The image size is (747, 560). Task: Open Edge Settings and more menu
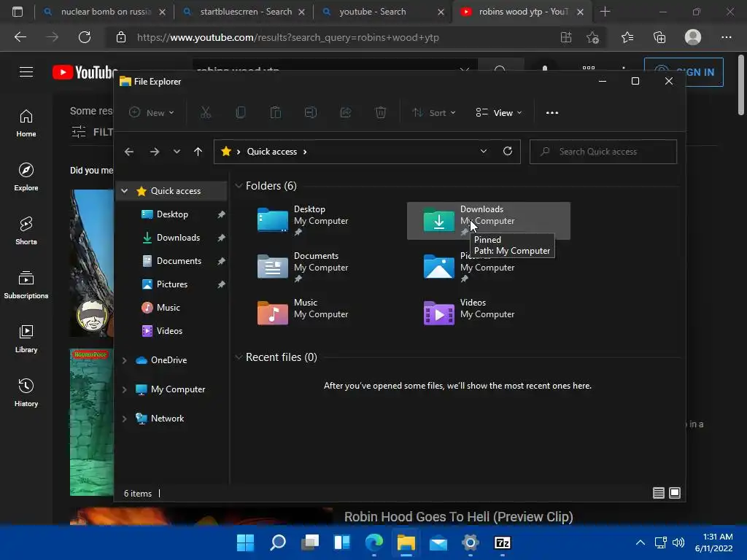tap(727, 37)
